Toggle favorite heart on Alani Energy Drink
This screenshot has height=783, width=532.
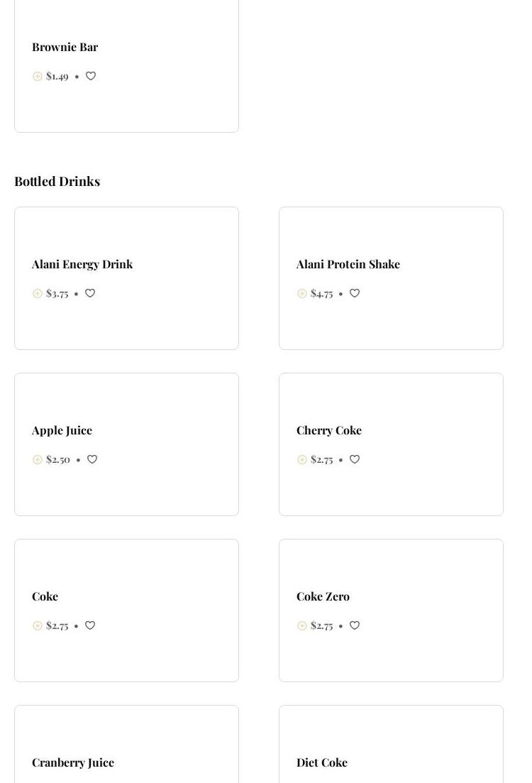pyautogui.click(x=90, y=293)
